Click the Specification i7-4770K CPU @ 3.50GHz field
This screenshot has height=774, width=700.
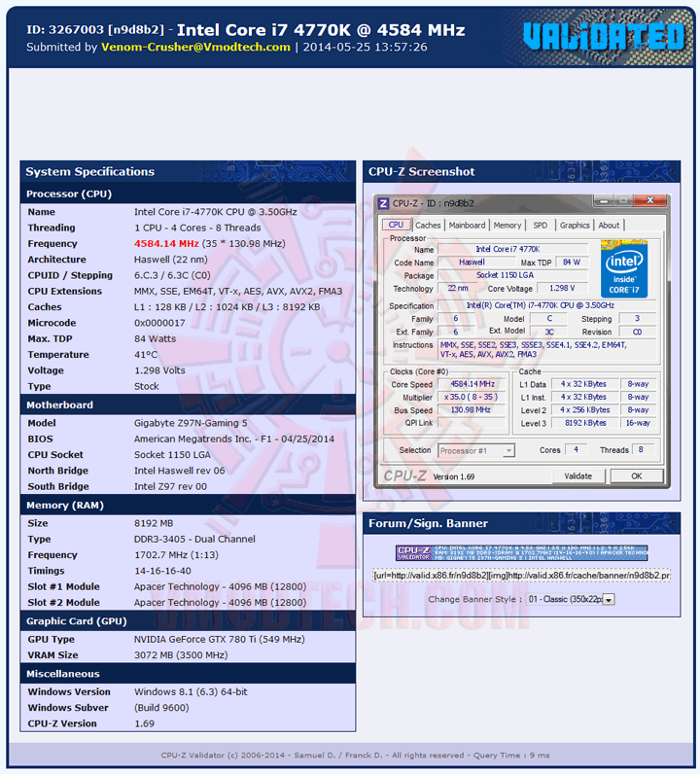coord(547,305)
